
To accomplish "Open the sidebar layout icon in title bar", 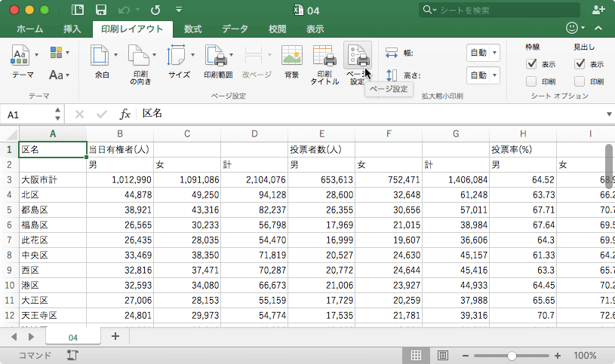I will [x=78, y=10].
